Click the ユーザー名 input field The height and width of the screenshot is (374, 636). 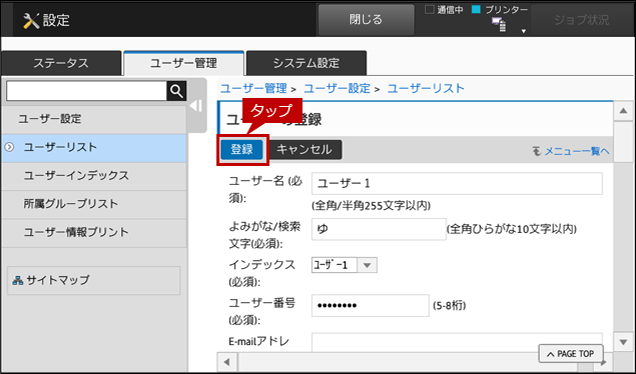coord(457,183)
